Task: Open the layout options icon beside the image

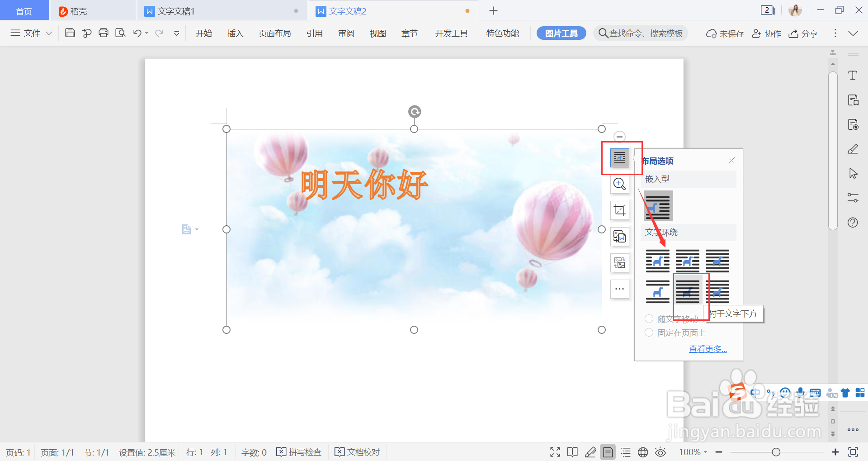Action: [x=620, y=158]
